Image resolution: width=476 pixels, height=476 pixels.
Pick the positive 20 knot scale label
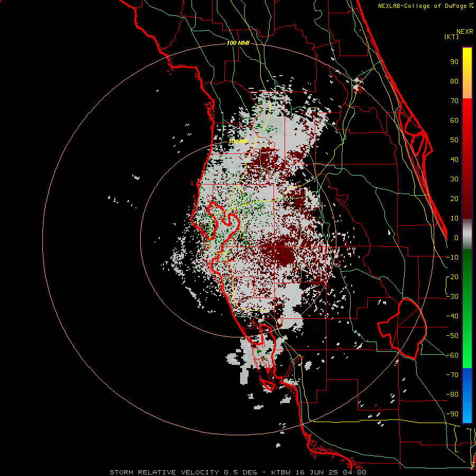click(454, 198)
